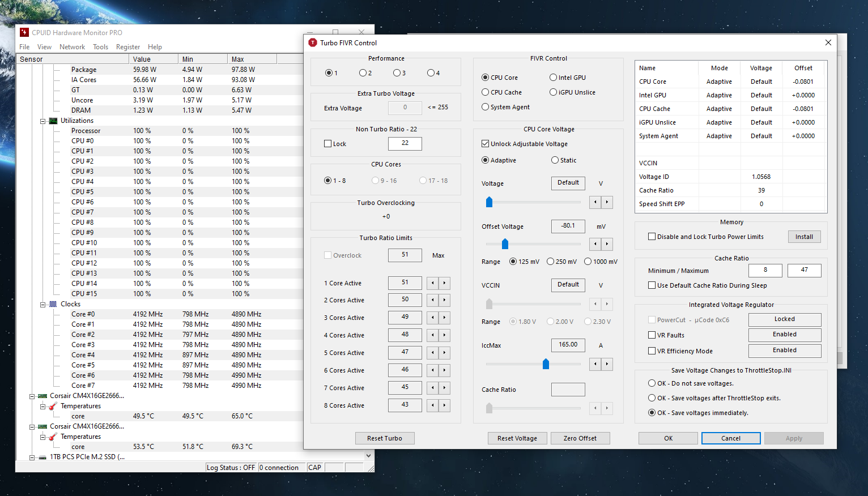The height and width of the screenshot is (496, 868).
Task: Set offset Range to 250 mV
Action: coord(550,262)
